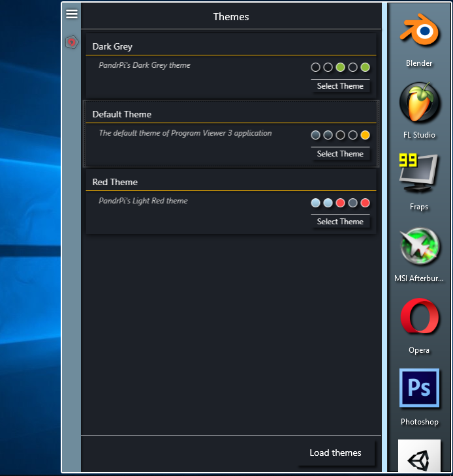The height and width of the screenshot is (476, 453).
Task: Click second light blue swatch of Red Theme
Action: tap(328, 203)
